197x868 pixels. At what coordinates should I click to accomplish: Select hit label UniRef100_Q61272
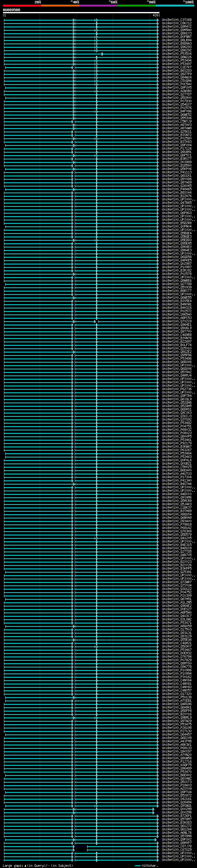point(177,826)
